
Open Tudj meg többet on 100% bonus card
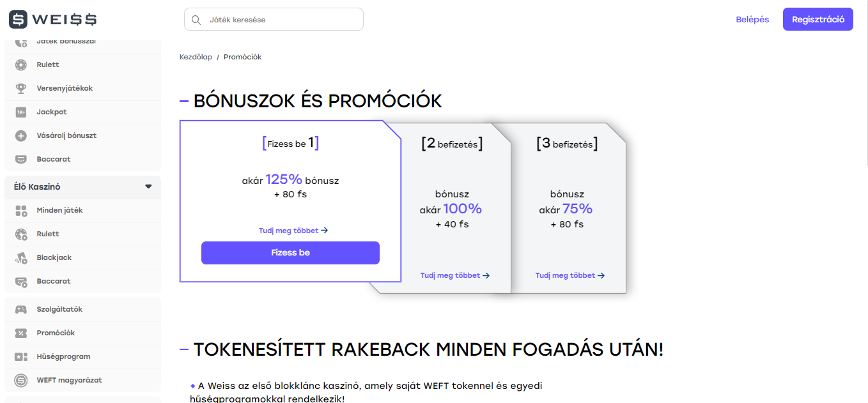coord(455,275)
